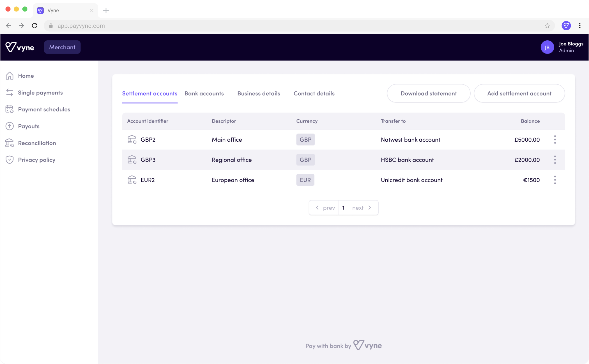589x364 pixels.
Task: Click Add settlement account
Action: pyautogui.click(x=519, y=93)
